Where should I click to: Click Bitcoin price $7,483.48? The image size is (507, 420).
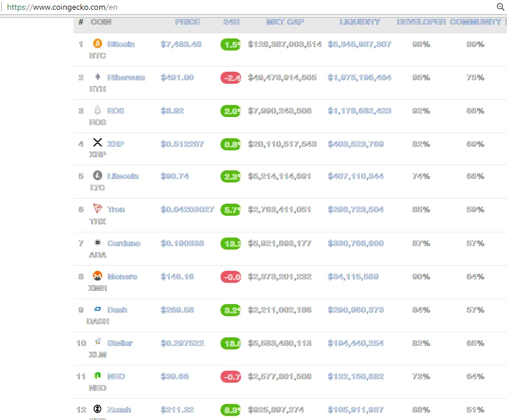[x=181, y=44]
